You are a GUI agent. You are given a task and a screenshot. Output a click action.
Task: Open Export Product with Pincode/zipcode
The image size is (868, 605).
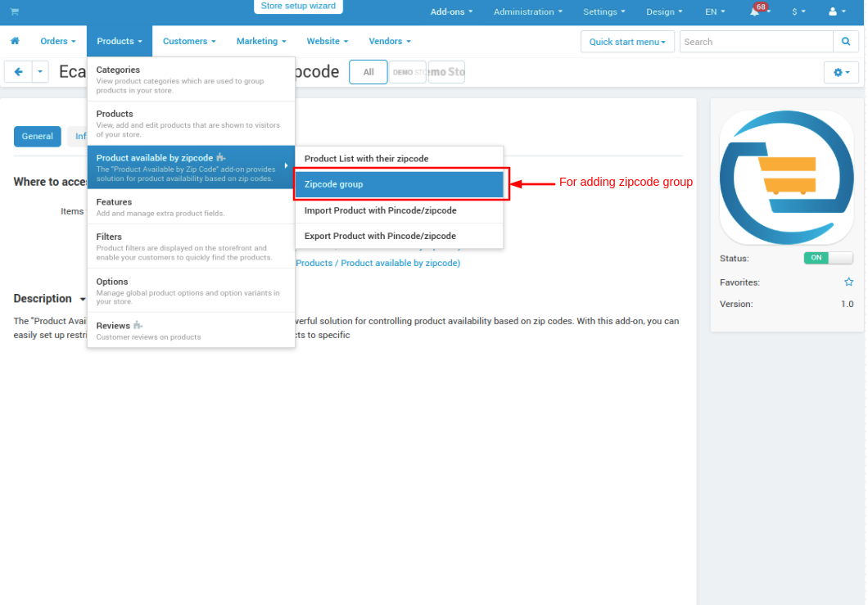click(399, 236)
